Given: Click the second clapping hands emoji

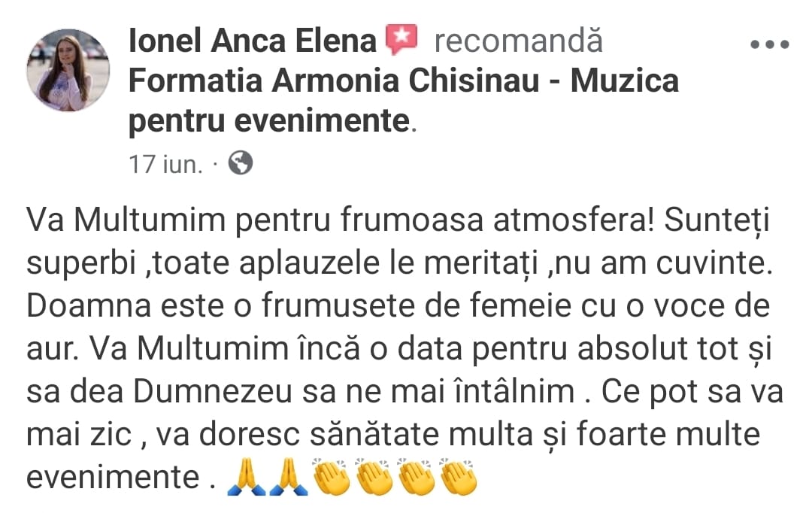Looking at the screenshot, I should tap(374, 477).
